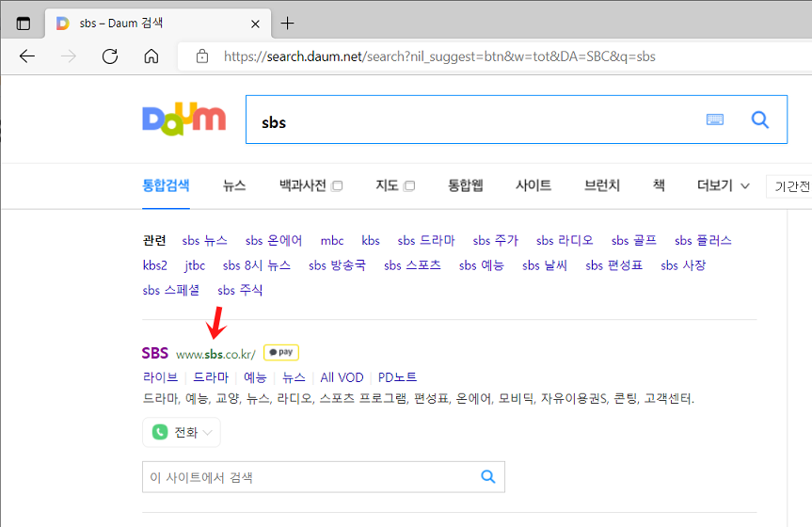Go back to previous page
The height and width of the screenshot is (527, 812).
point(27,56)
